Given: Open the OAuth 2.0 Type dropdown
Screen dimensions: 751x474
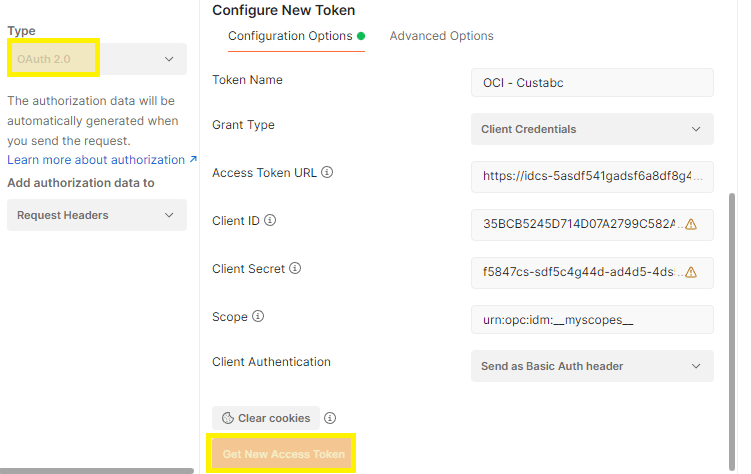Looking at the screenshot, I should [97, 59].
